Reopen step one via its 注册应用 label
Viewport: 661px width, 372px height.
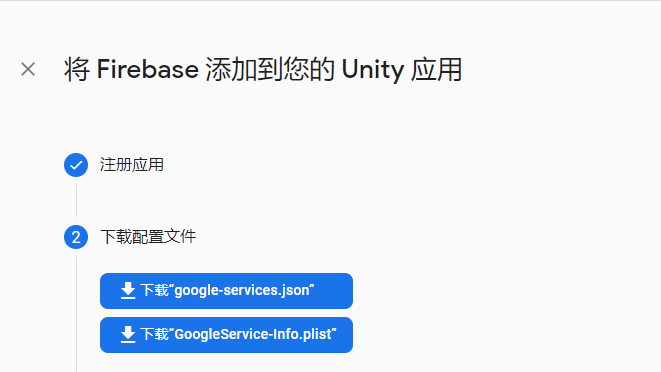132,165
